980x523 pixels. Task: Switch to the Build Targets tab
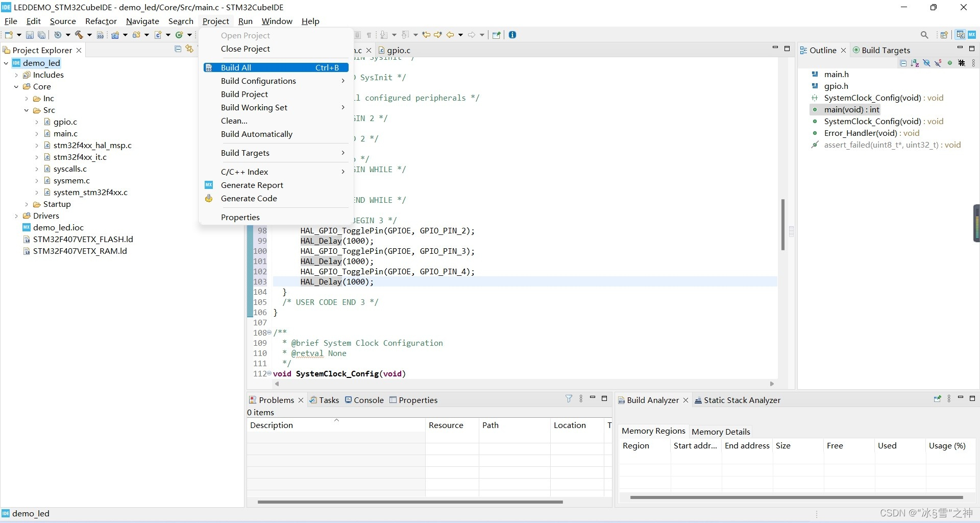pyautogui.click(x=881, y=50)
